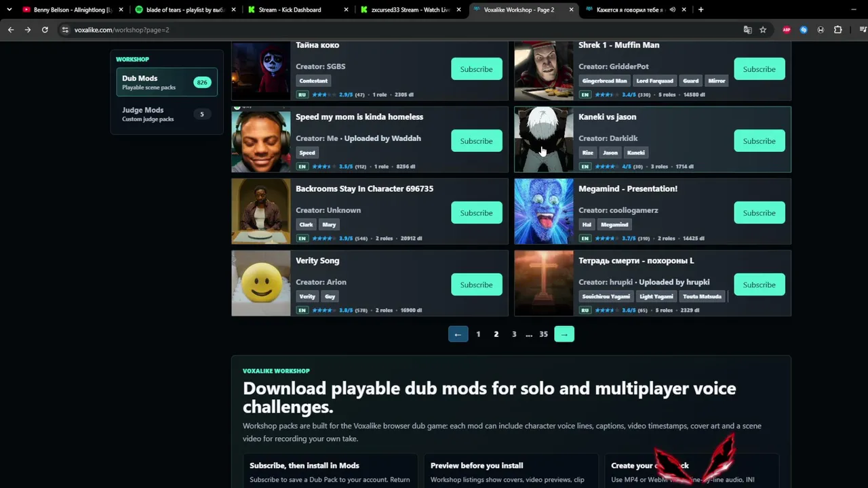Subscribe to Shrek 1 - Muffin Man

coord(759,69)
